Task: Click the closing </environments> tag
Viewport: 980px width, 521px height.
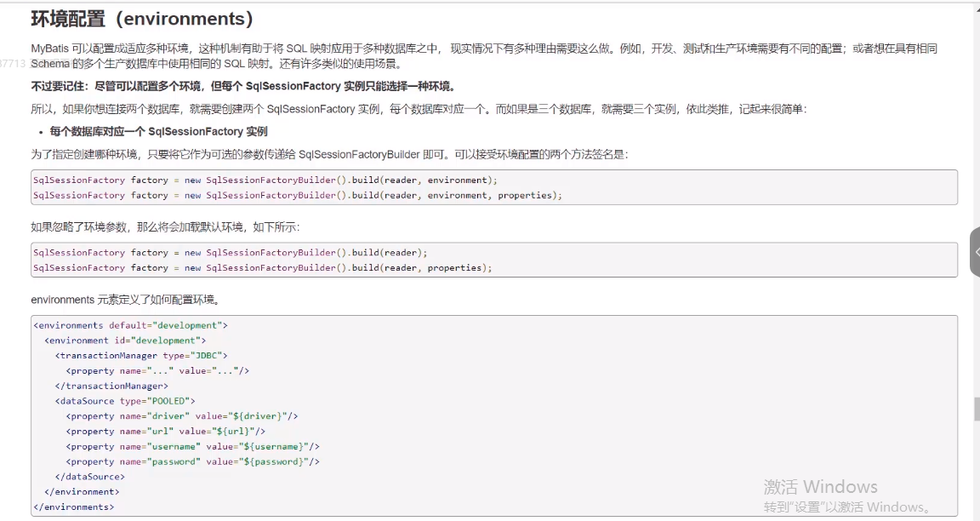Action: [x=73, y=507]
